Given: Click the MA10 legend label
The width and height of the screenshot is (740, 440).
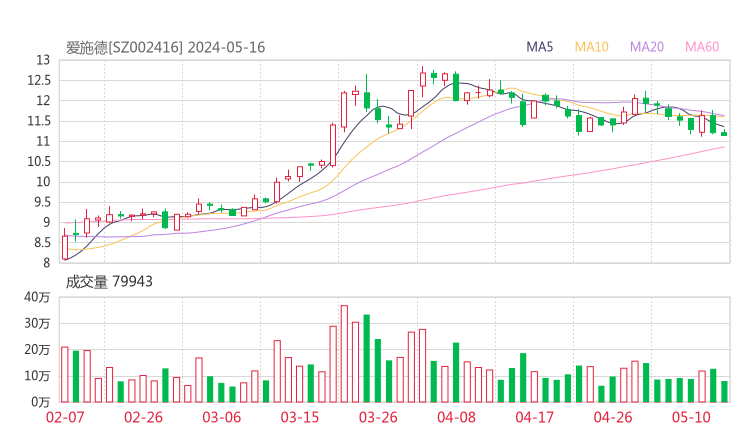Looking at the screenshot, I should coord(591,47).
